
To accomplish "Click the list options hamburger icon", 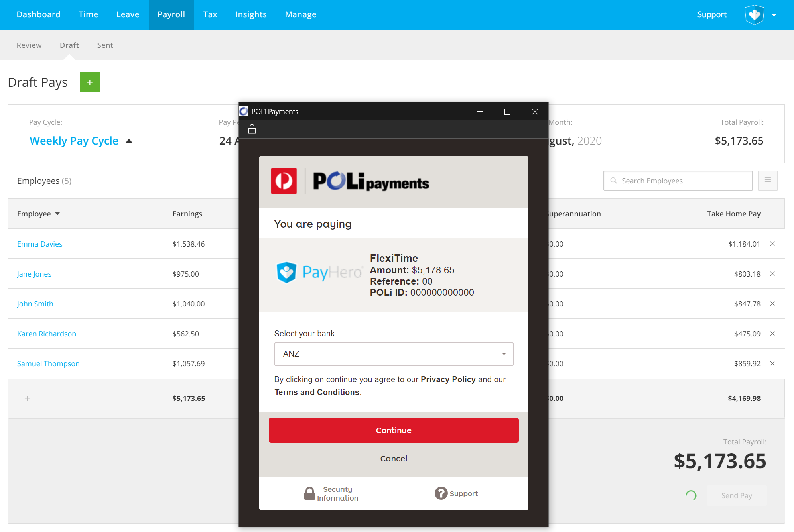I will 768,180.
